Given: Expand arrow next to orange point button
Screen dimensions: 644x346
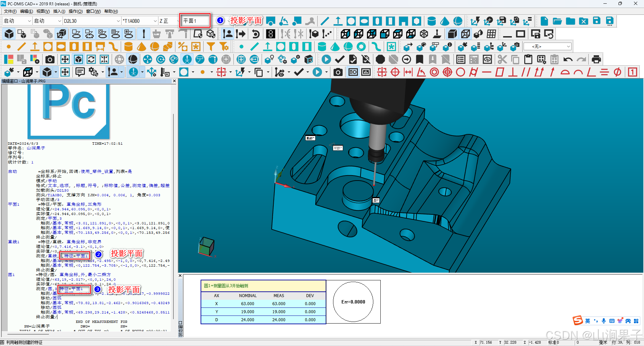Looking at the screenshot, I should 211,72.
